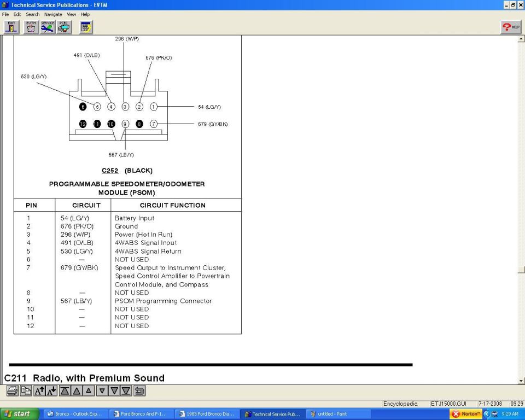
Task: Open the Edit menu
Action: coord(17,14)
